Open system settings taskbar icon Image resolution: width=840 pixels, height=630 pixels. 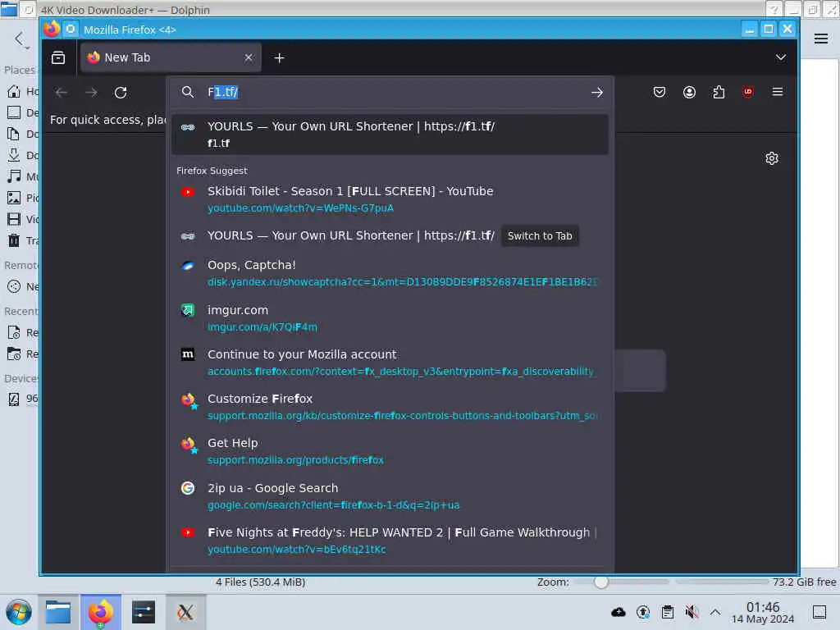coord(143,612)
